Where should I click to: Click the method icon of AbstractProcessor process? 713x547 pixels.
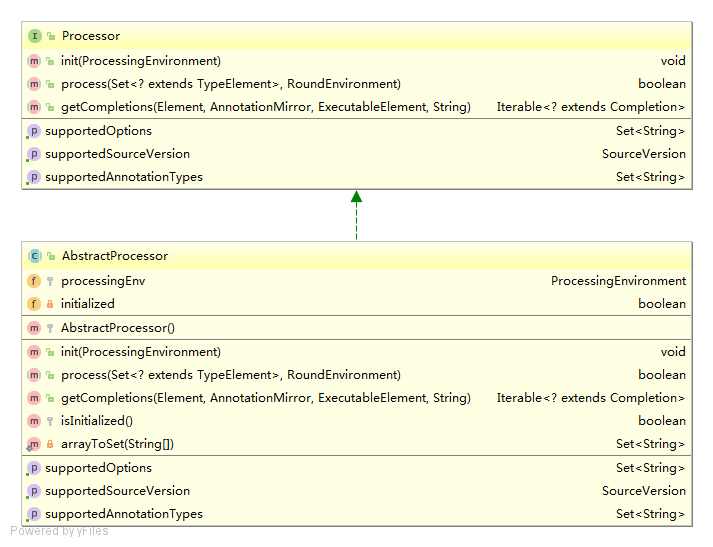(x=34, y=375)
